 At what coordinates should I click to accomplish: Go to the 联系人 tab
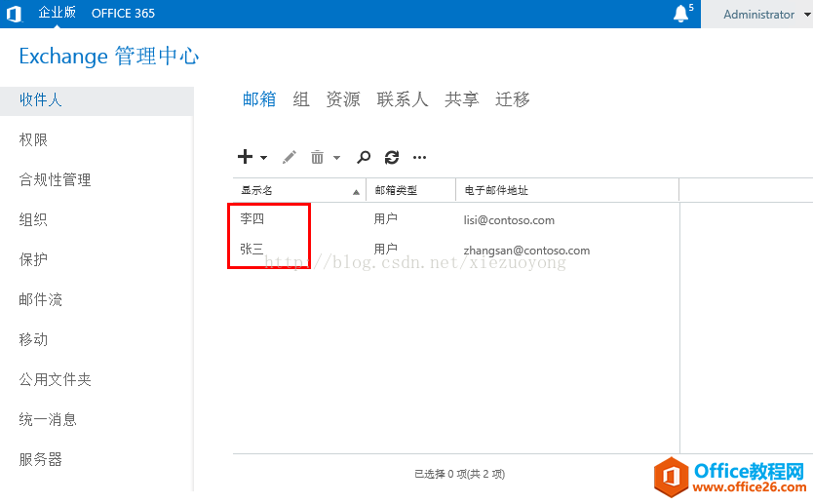[403, 99]
